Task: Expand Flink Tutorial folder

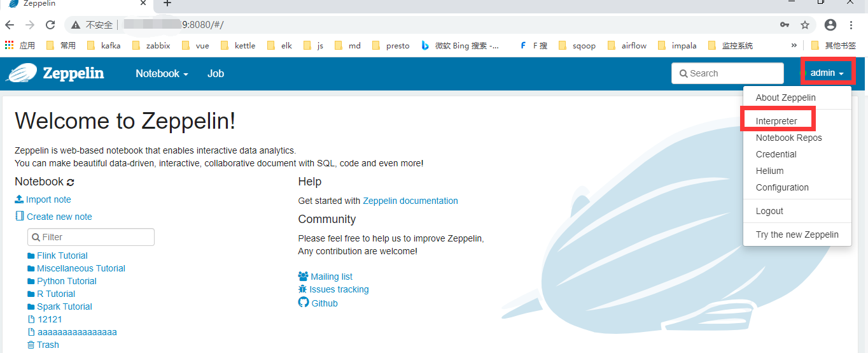Action: click(58, 256)
